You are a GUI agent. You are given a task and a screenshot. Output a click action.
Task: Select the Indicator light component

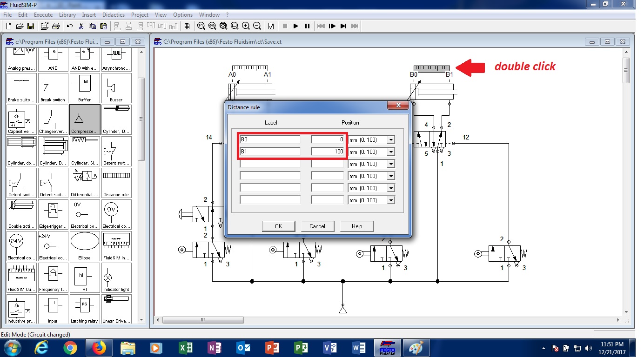click(116, 278)
